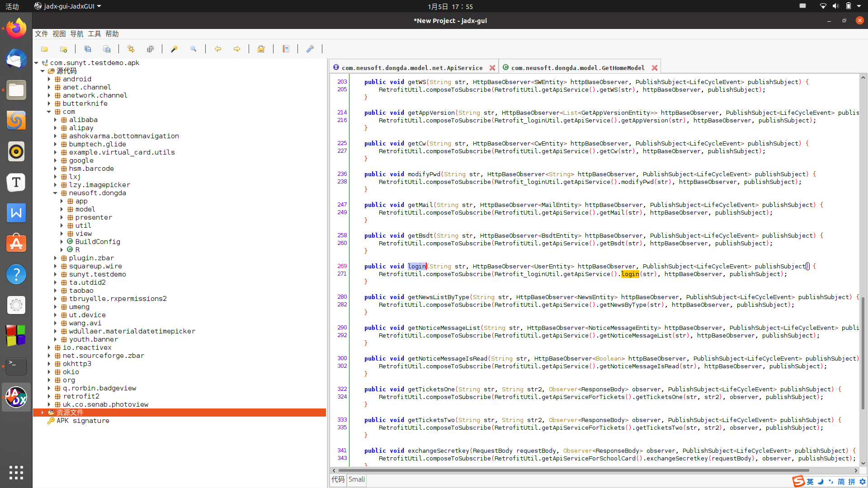
Task: Collapse the com package node
Action: 49,112
